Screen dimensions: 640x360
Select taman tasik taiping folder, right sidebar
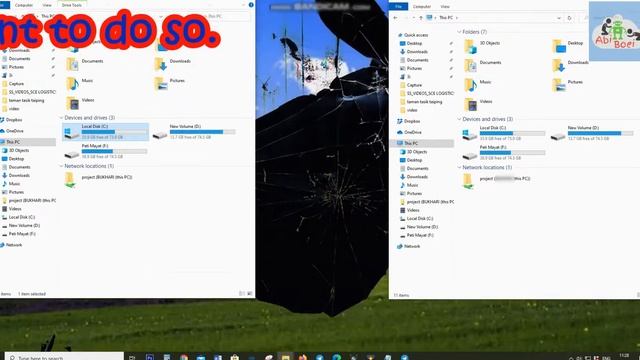click(421, 102)
